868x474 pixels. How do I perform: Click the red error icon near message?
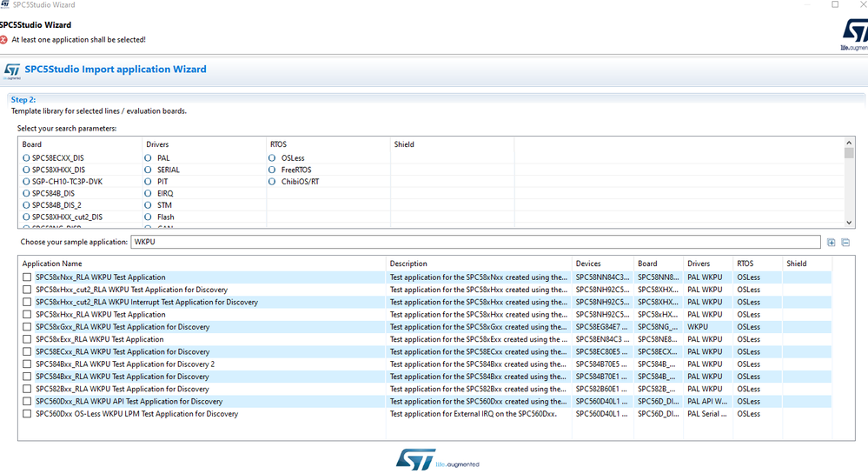click(x=3, y=40)
